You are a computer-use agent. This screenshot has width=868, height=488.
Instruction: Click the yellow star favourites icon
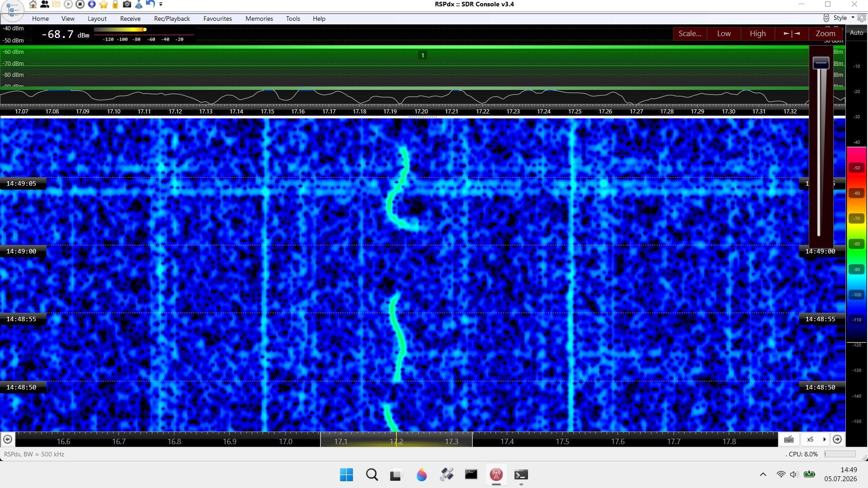pyautogui.click(x=104, y=5)
